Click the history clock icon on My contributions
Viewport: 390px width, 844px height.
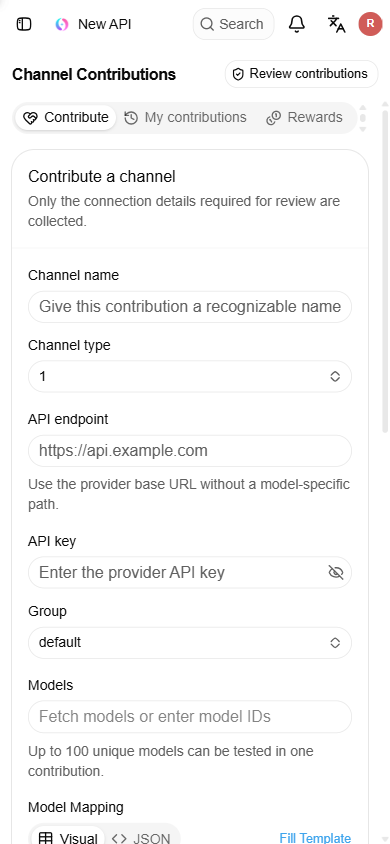(131, 118)
